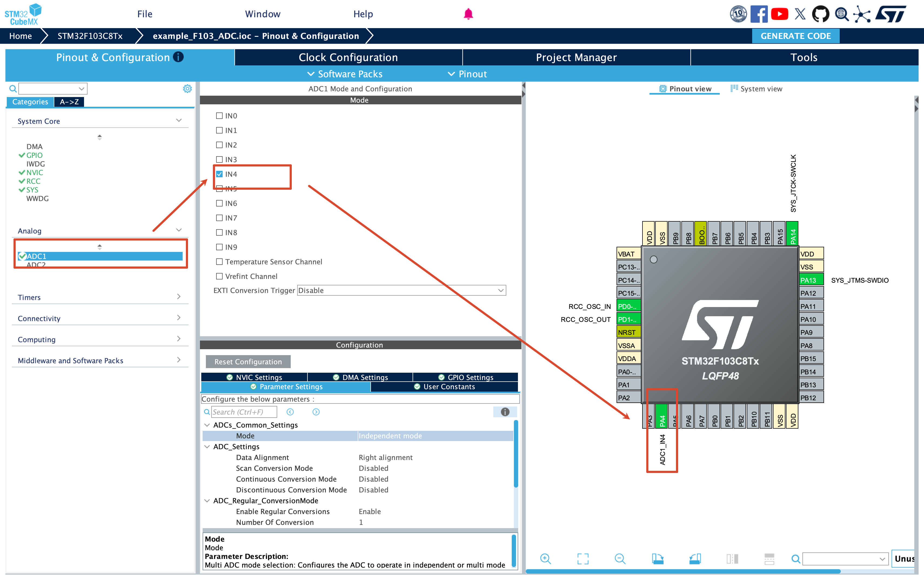Enable the Temperature Sensor Channel checkbox
924x580 pixels.
click(219, 262)
